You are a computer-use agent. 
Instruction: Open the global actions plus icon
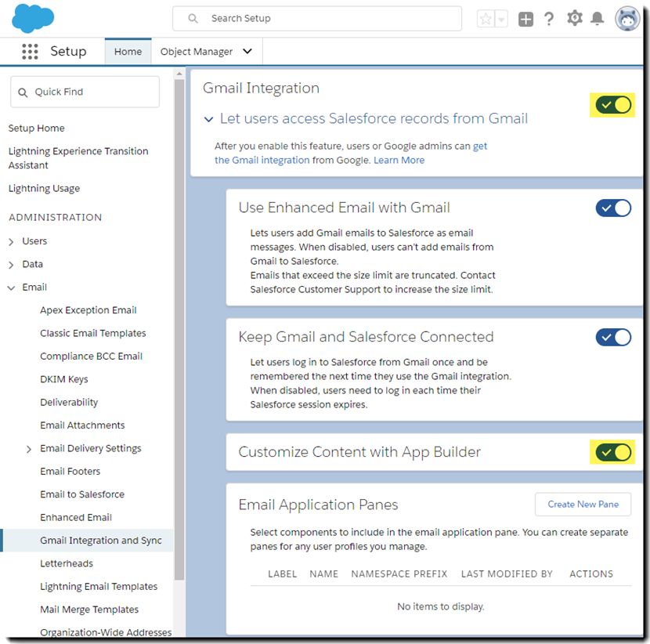[525, 19]
